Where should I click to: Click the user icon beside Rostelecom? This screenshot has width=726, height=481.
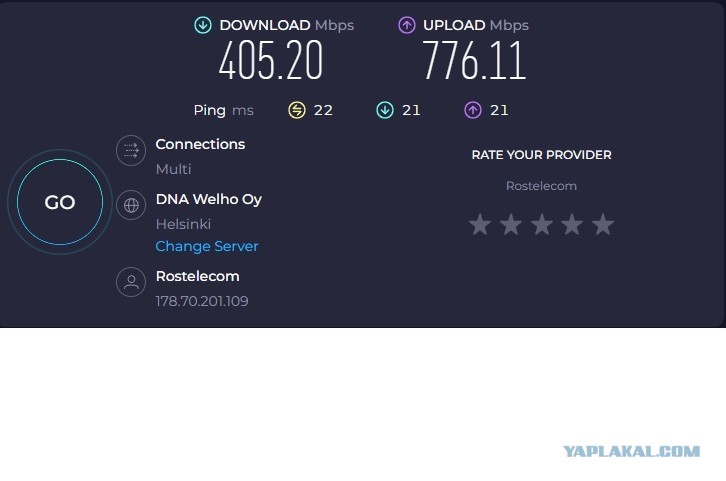pyautogui.click(x=131, y=281)
